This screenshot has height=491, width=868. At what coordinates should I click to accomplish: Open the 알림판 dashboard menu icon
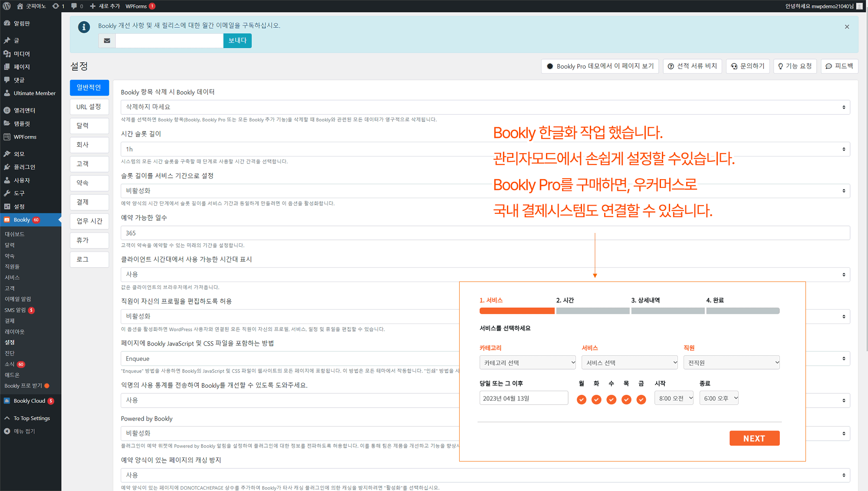pos(7,23)
